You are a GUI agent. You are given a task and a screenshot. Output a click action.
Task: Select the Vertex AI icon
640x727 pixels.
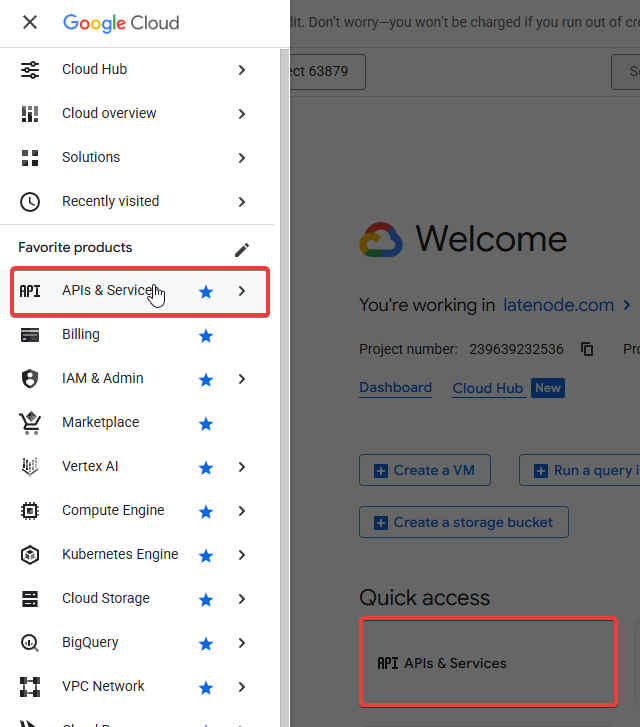click(x=30, y=466)
